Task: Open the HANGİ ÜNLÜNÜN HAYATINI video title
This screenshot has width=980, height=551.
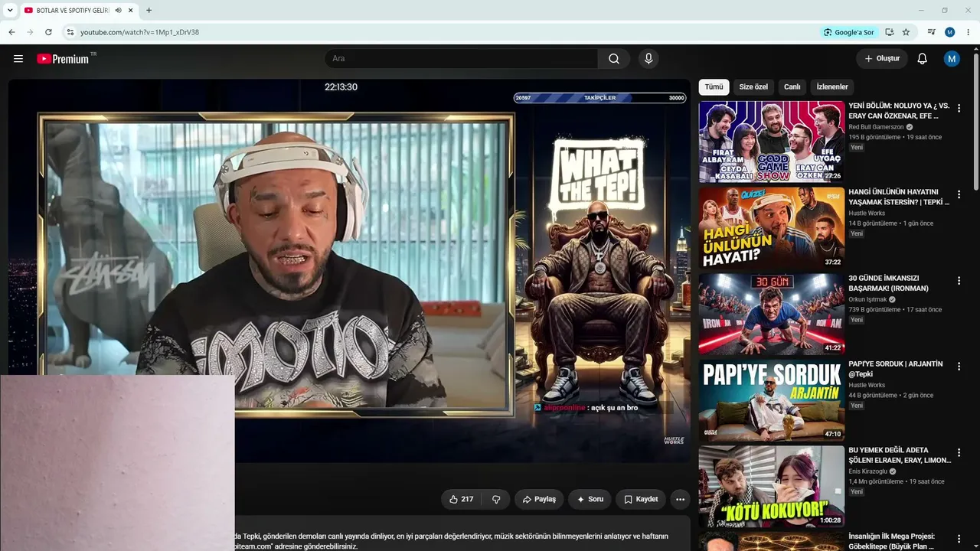Action: point(899,197)
